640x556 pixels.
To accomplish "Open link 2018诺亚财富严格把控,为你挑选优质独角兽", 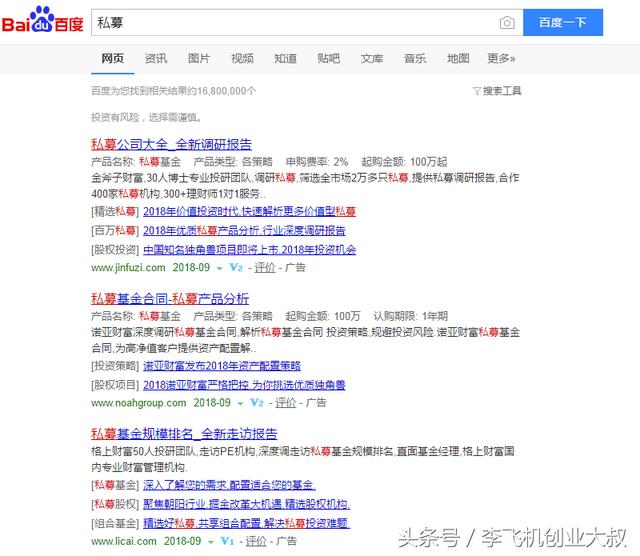I will pos(244,385).
